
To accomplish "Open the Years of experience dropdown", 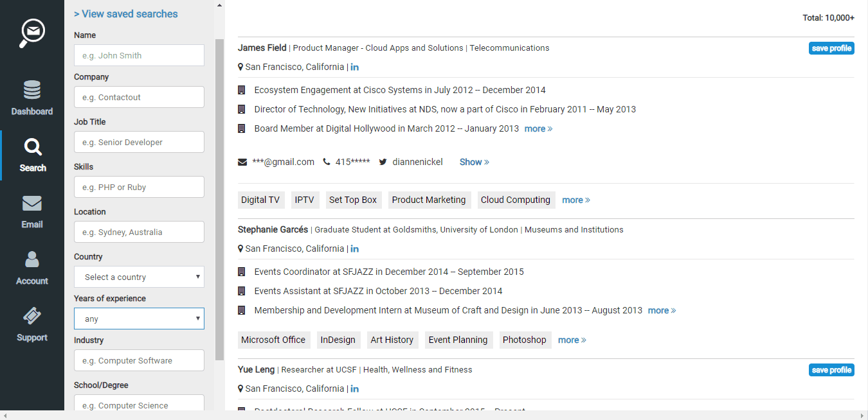I will click(139, 319).
